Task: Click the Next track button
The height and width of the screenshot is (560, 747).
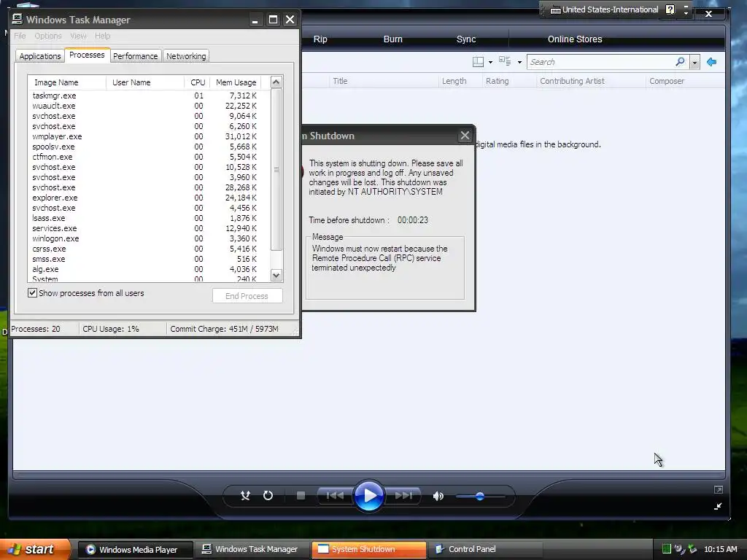Action: 403,496
